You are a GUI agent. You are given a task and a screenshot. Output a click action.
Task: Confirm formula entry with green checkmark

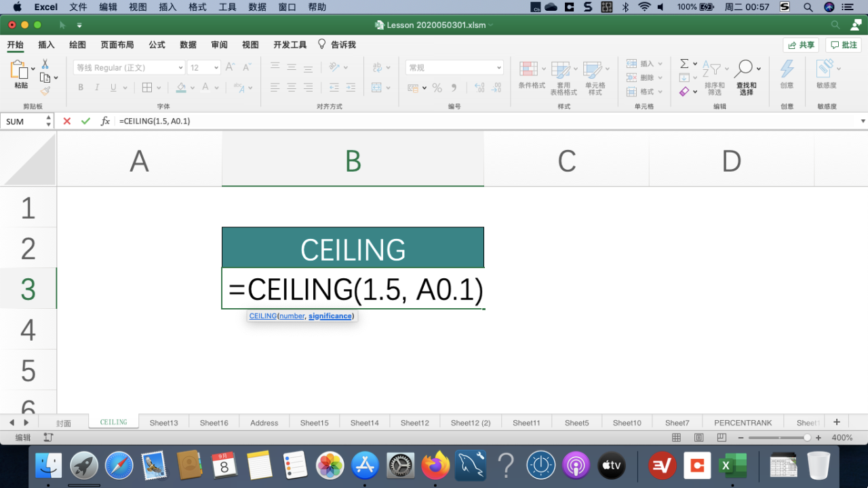click(x=85, y=121)
